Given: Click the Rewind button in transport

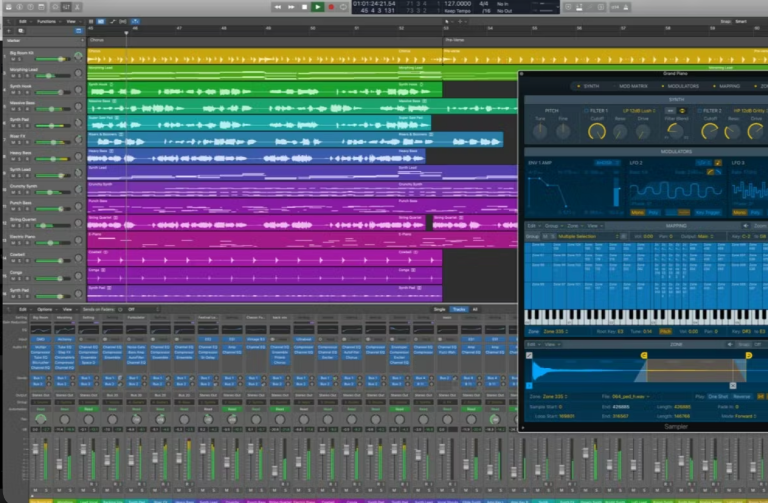Looking at the screenshot, I should tap(277, 7).
